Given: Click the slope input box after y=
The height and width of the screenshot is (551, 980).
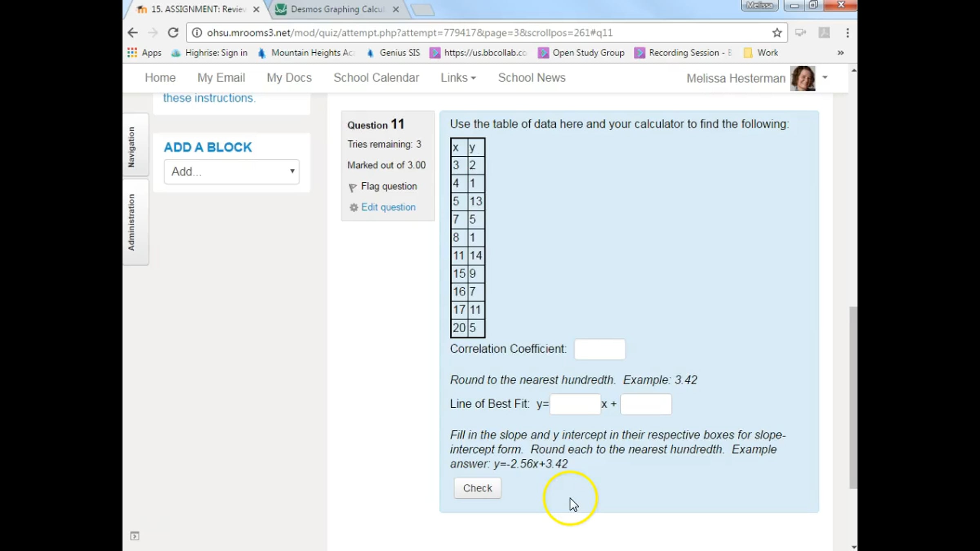Looking at the screenshot, I should click(x=575, y=404).
